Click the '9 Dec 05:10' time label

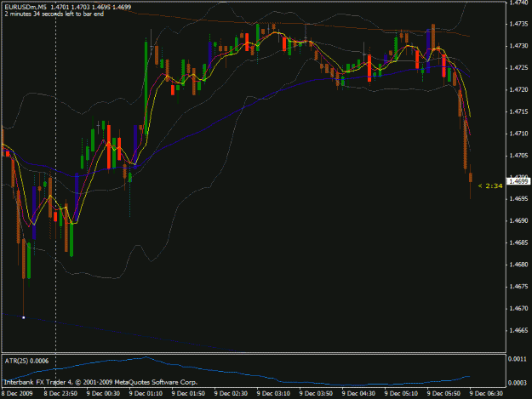point(401,394)
